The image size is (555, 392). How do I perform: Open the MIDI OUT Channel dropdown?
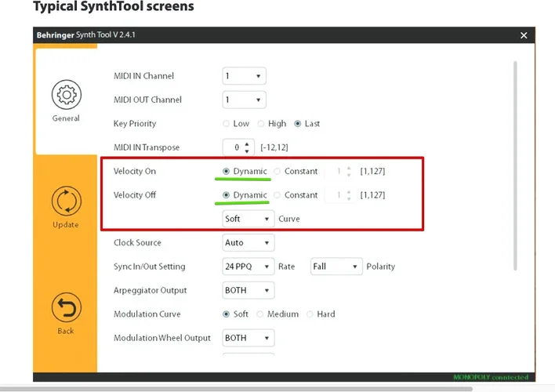[x=244, y=100]
